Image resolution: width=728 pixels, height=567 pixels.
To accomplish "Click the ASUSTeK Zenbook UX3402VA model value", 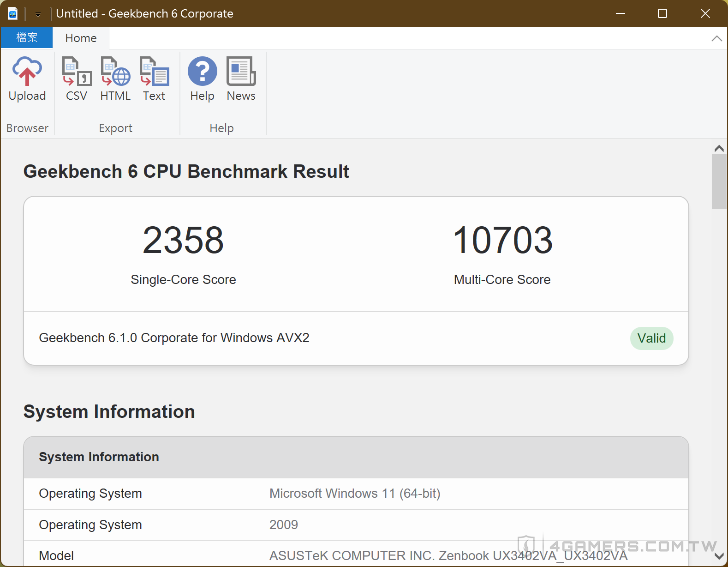I will click(448, 555).
